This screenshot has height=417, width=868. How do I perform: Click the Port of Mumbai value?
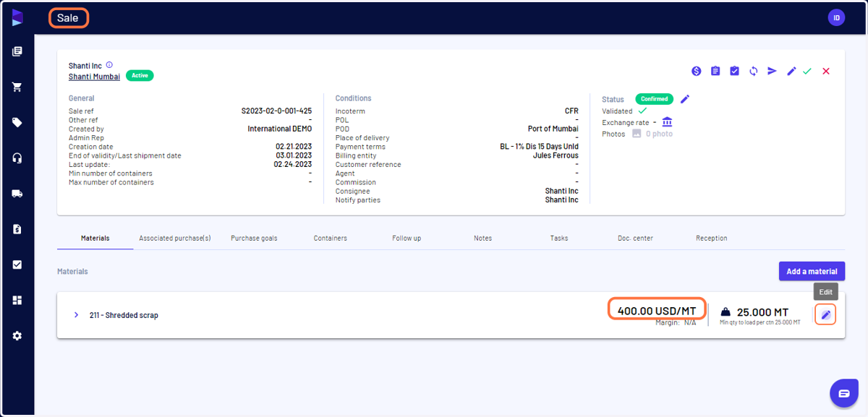[553, 129]
